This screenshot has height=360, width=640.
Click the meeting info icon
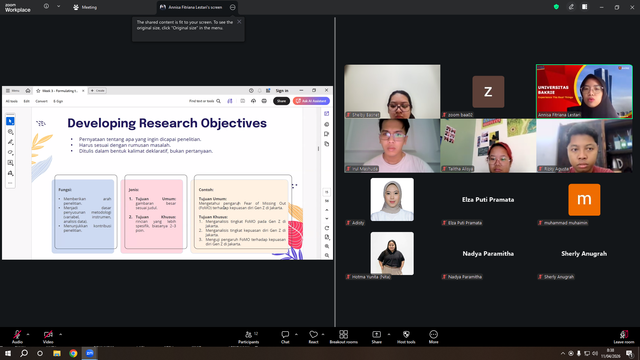pos(47,7)
